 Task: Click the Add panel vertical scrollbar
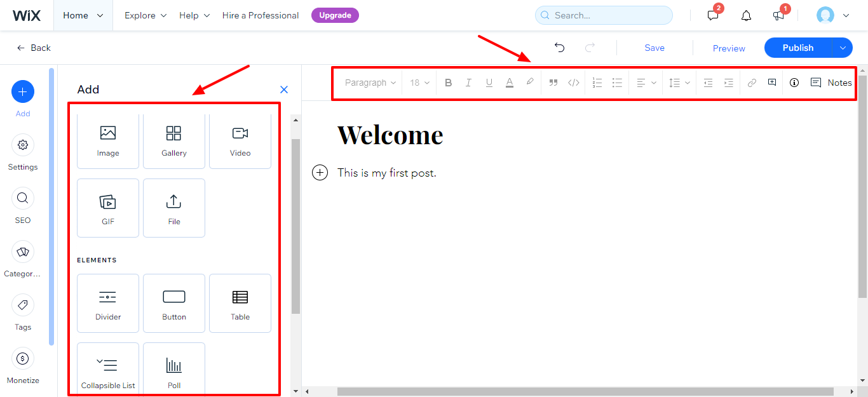[295, 226]
